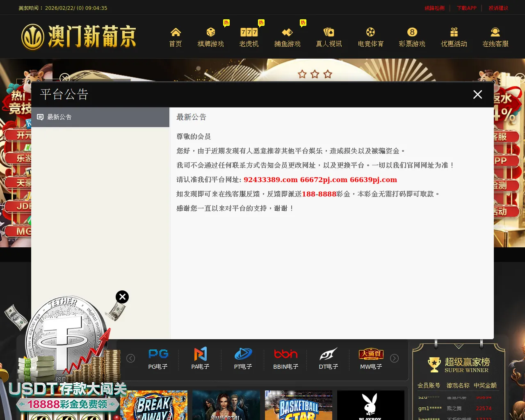
Task: Close the 平台公告 announcement dialog
Action: [477, 94]
